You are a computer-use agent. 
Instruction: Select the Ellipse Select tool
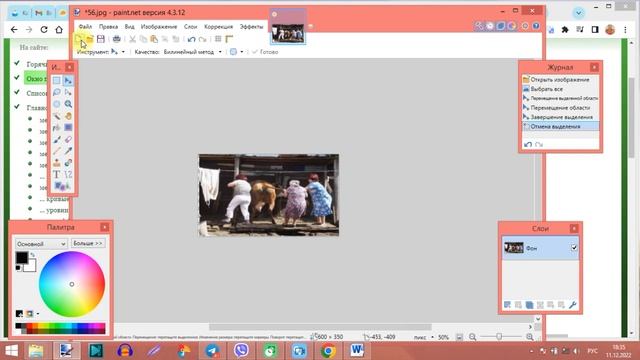coord(57,104)
